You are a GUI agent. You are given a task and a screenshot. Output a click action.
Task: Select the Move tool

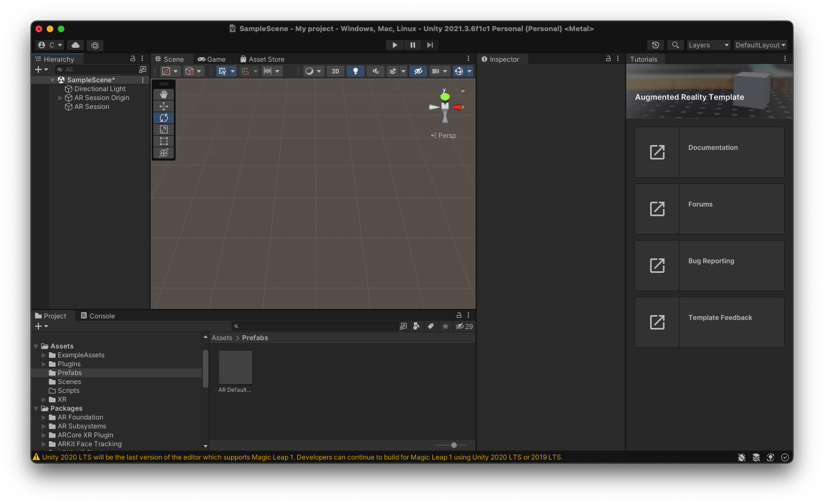pyautogui.click(x=163, y=106)
